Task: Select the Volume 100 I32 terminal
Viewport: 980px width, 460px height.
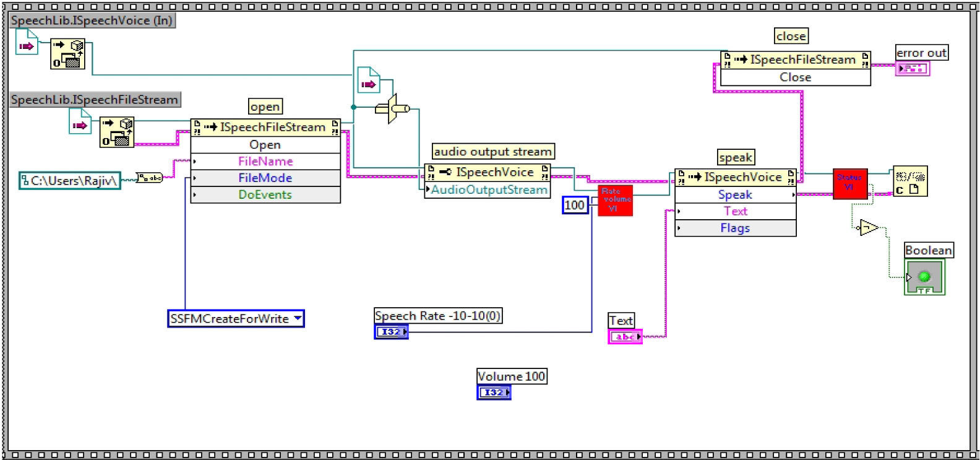Action: point(493,392)
